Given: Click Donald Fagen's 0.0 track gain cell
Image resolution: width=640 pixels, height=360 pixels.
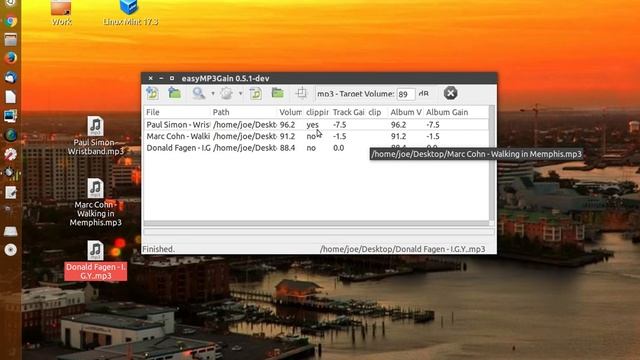Looking at the screenshot, I should 338,148.
